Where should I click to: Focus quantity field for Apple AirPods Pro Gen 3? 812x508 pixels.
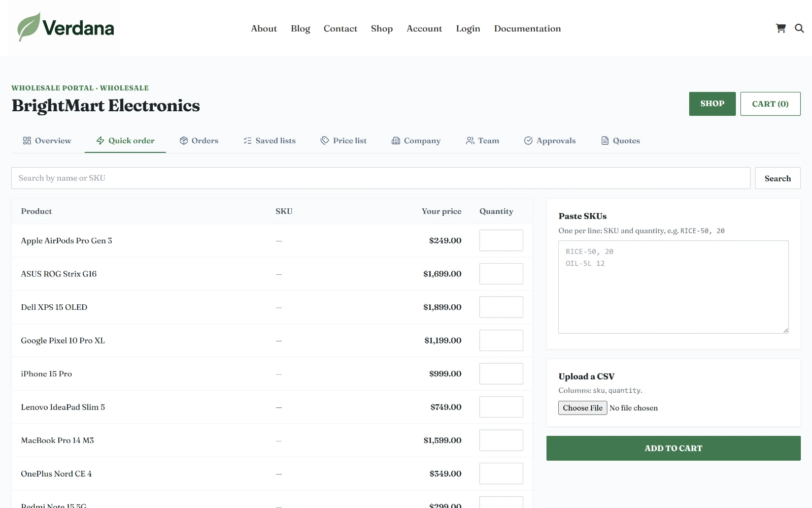tap(501, 240)
